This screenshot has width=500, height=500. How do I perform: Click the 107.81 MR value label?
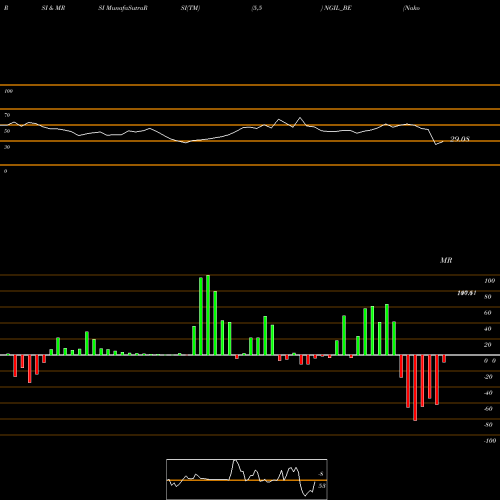click(x=466, y=293)
